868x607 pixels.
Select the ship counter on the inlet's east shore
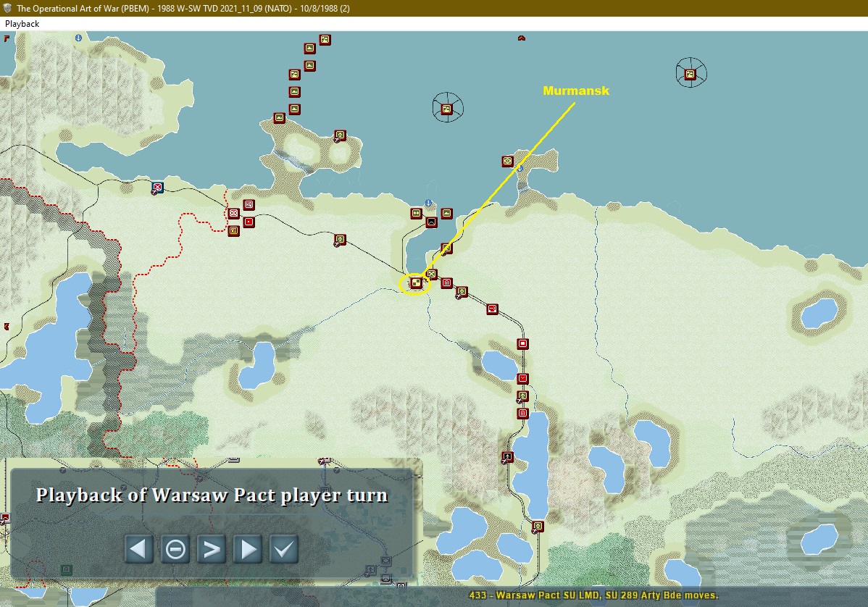pyautogui.click(x=447, y=213)
